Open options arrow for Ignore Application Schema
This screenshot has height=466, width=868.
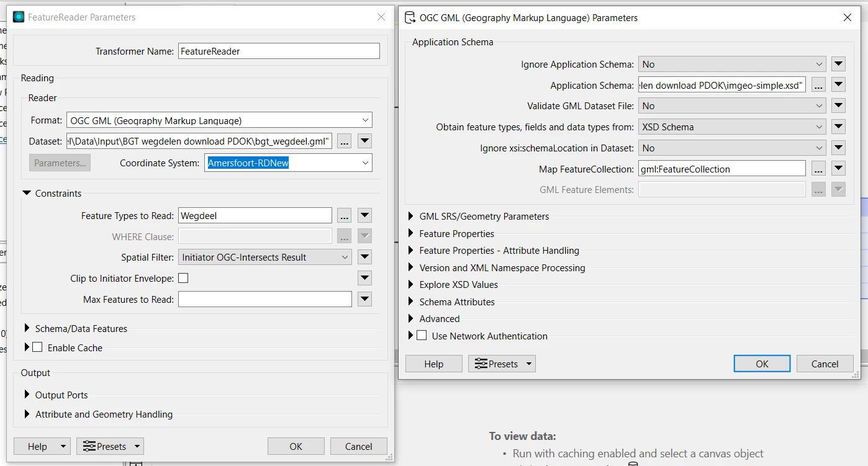point(839,65)
